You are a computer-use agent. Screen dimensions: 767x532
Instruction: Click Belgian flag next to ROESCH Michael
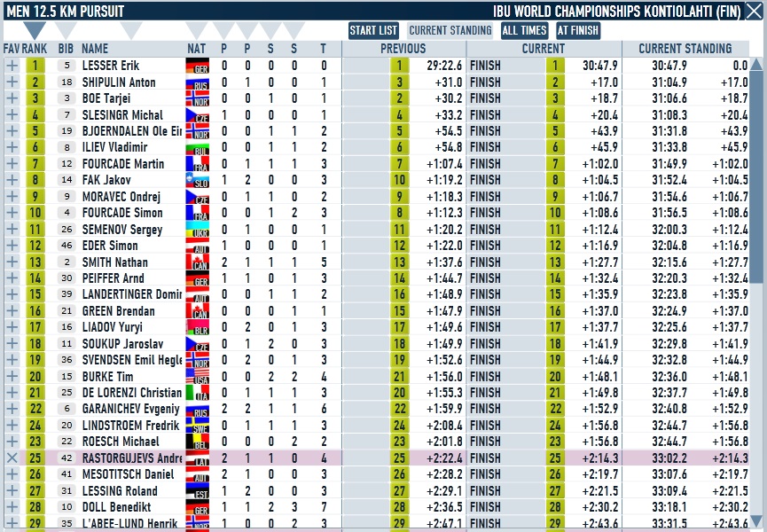[x=198, y=442]
